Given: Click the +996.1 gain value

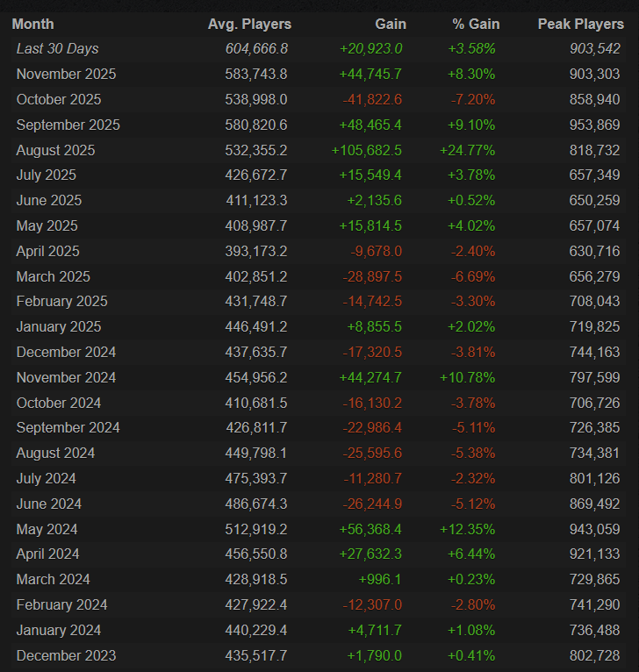Looking at the screenshot, I should 380,579.
